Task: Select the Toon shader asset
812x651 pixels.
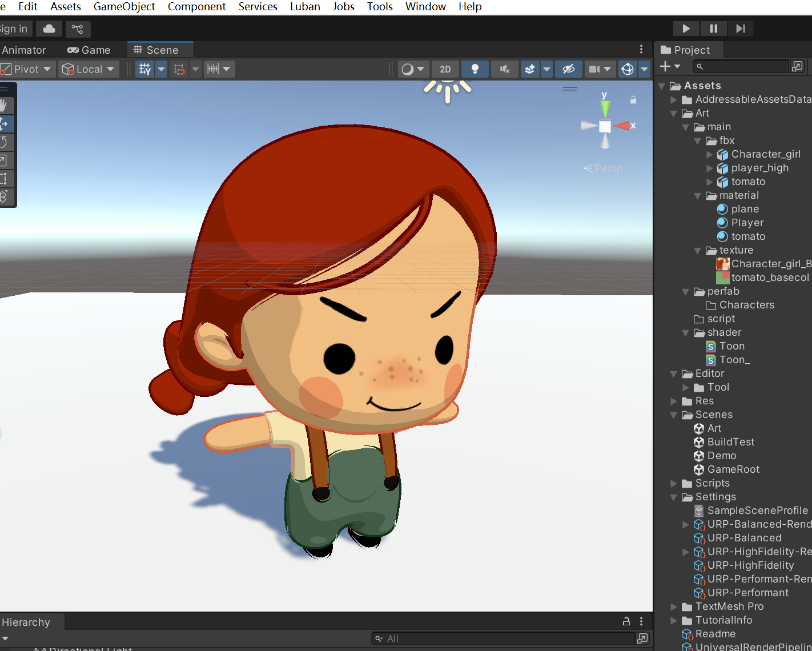Action: [731, 346]
